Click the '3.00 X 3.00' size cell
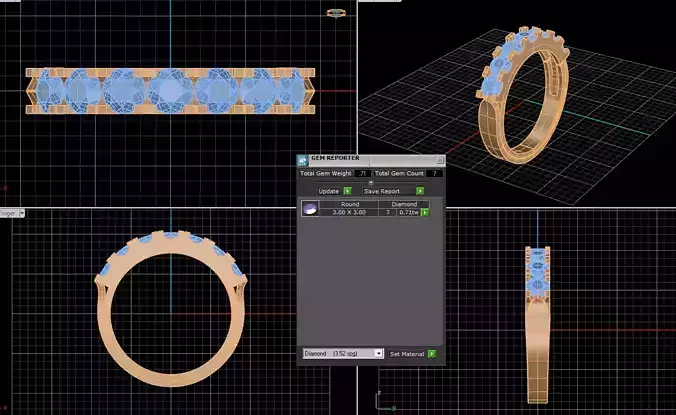This screenshot has width=676, height=415. (349, 212)
